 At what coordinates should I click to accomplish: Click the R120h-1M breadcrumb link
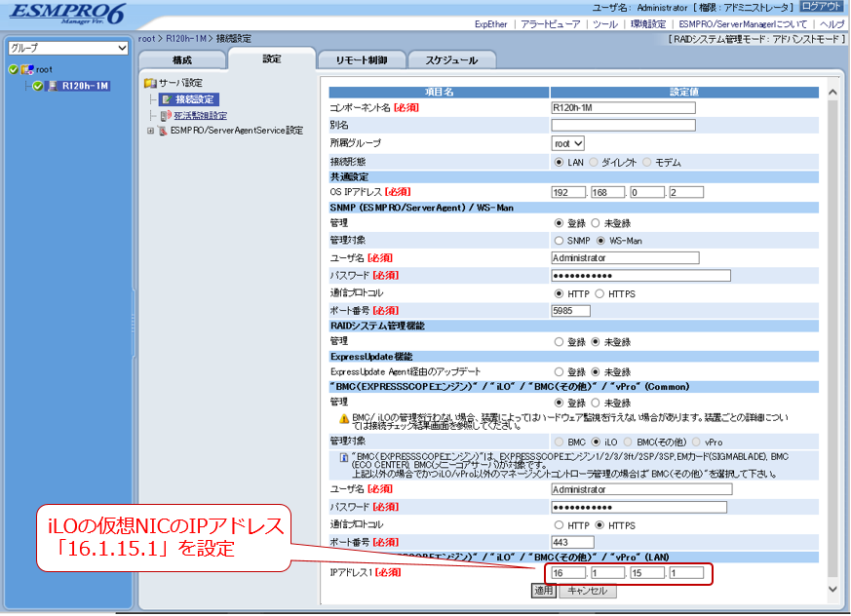point(186,39)
